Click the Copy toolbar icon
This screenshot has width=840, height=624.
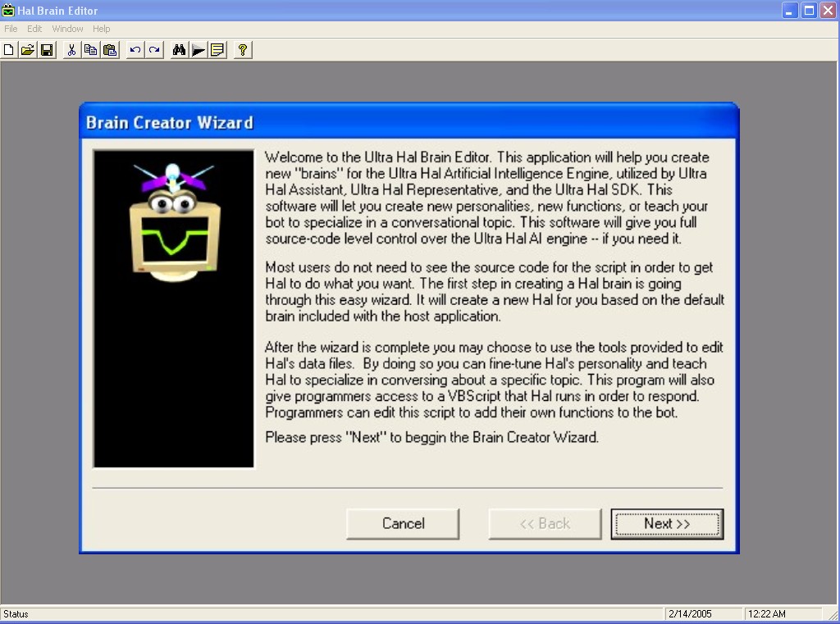90,50
